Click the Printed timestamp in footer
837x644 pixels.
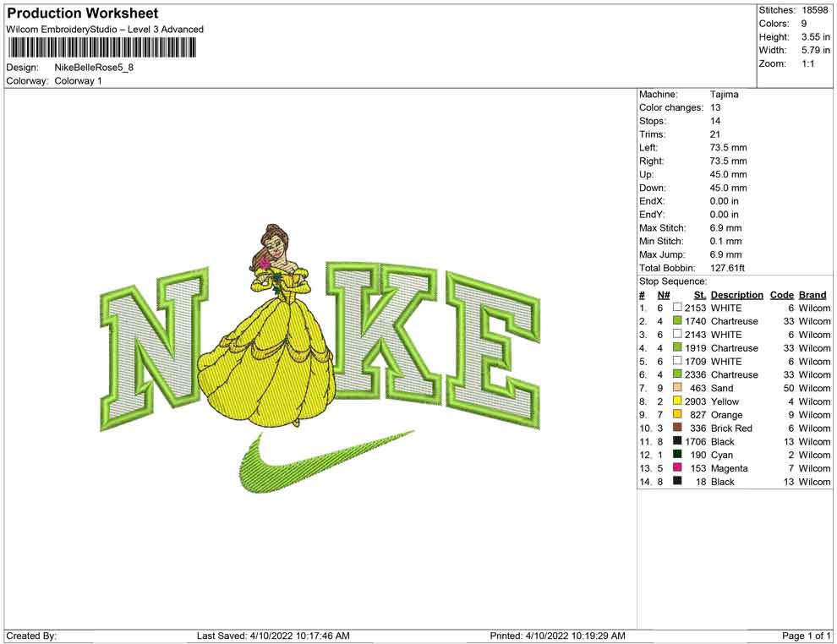click(x=558, y=636)
